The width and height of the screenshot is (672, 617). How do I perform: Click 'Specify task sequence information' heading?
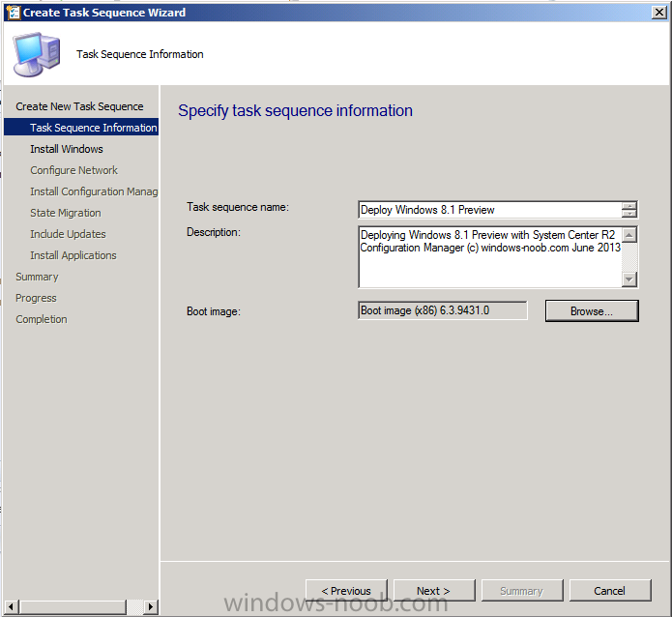click(295, 110)
